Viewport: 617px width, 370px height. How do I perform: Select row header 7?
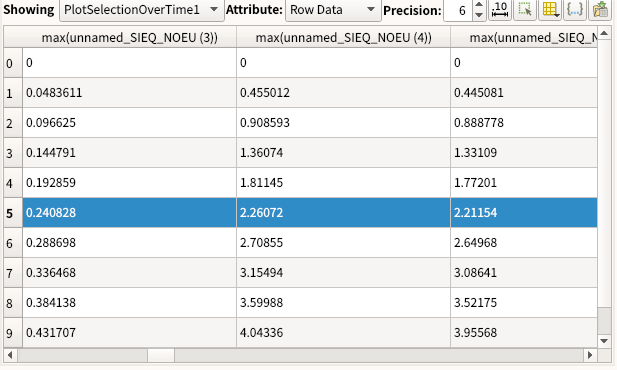13,273
